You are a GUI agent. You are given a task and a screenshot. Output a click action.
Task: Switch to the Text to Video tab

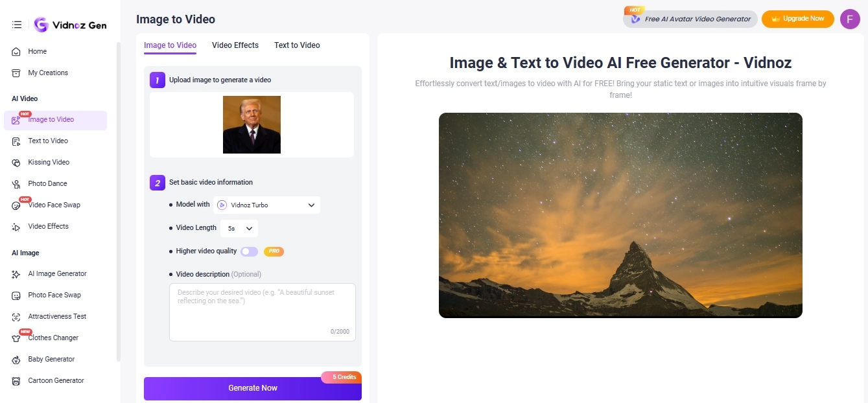point(296,45)
